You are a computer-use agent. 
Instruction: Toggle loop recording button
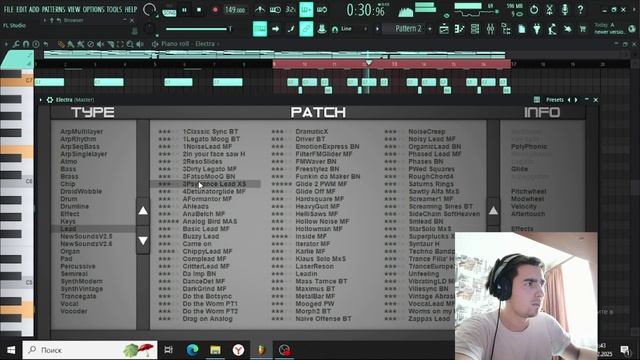[322, 9]
